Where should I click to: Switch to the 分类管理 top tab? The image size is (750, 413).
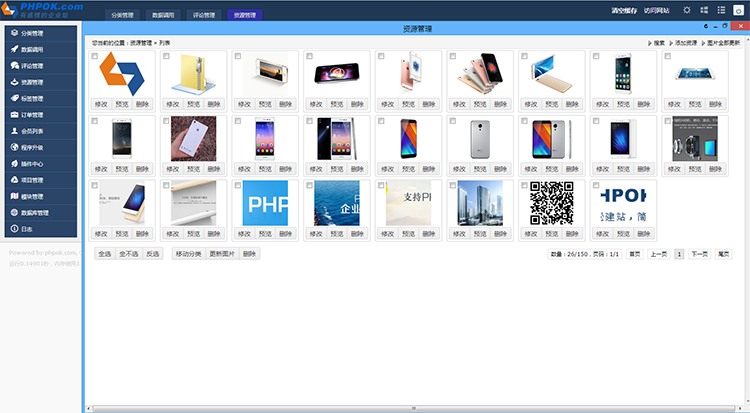[x=122, y=15]
